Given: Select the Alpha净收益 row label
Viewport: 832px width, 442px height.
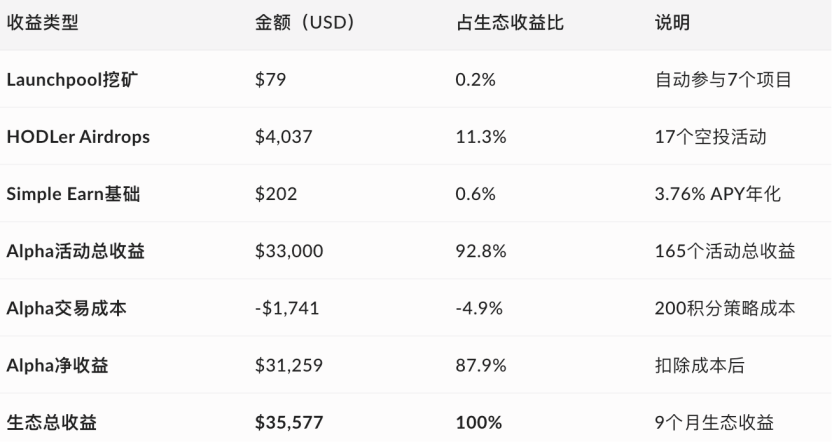Looking at the screenshot, I should pos(58,366).
